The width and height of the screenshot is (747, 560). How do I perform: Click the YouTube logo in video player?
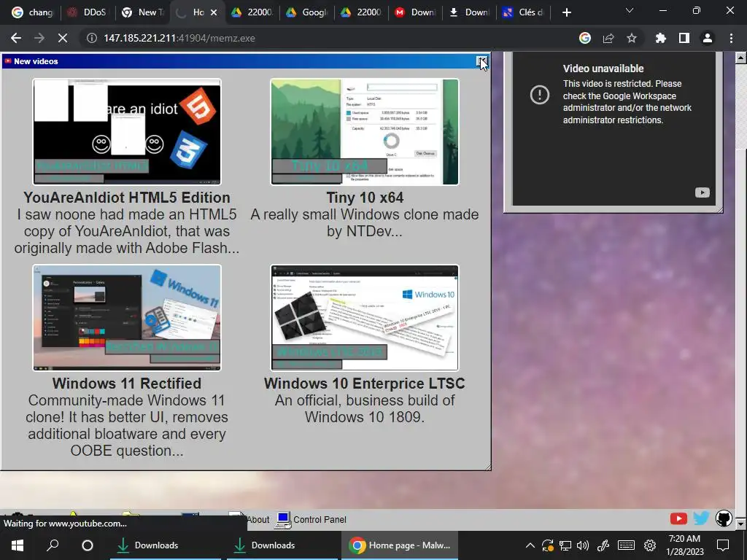(x=702, y=192)
